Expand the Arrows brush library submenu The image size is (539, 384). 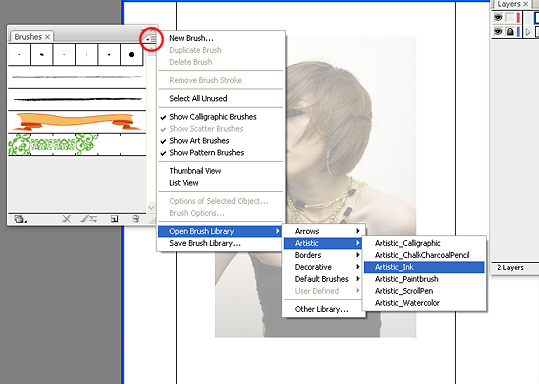[322, 231]
